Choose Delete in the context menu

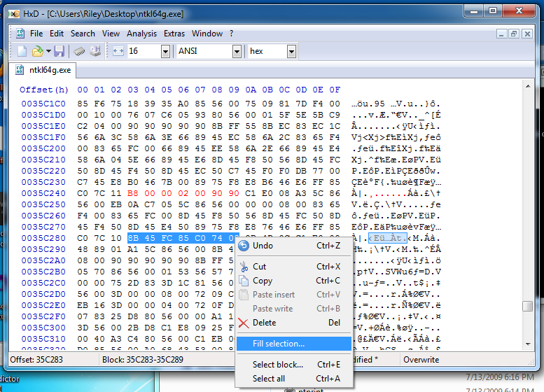point(294,323)
